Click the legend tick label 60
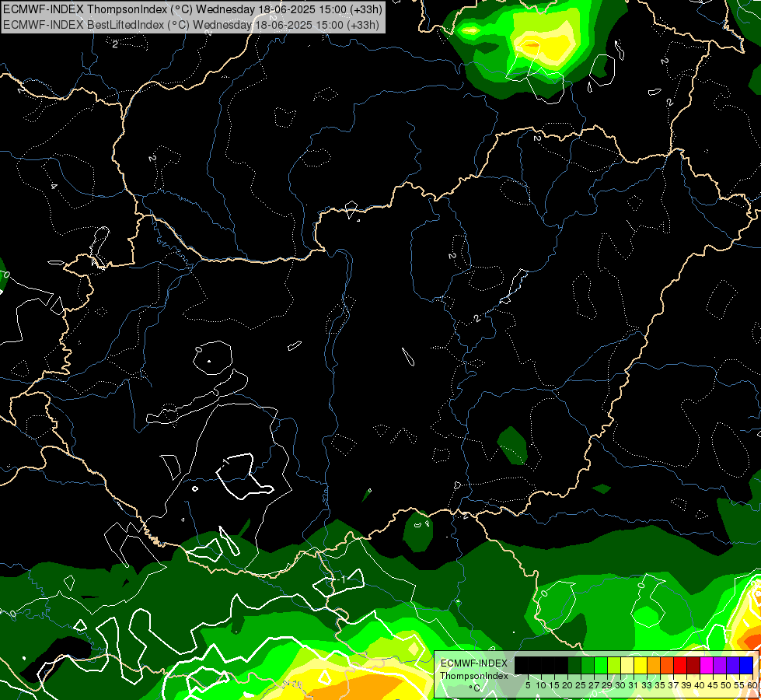The width and height of the screenshot is (761, 700). point(752,685)
